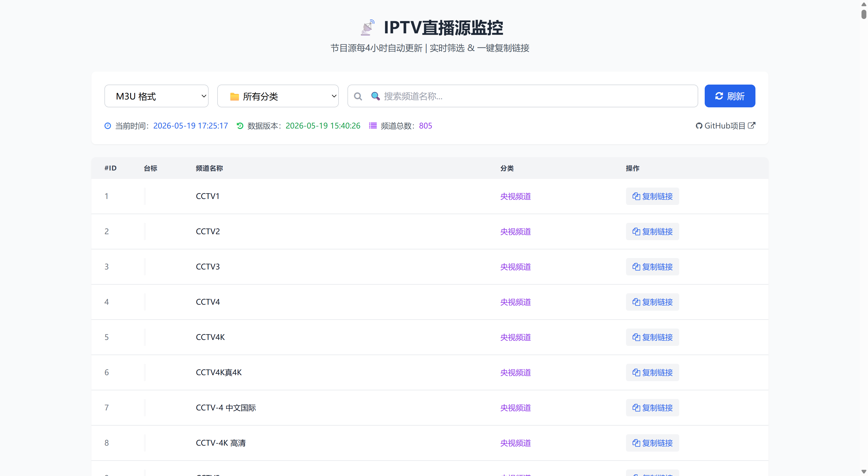868x476 pixels.
Task: Copy link for channel CCTV3
Action: pyautogui.click(x=652, y=267)
